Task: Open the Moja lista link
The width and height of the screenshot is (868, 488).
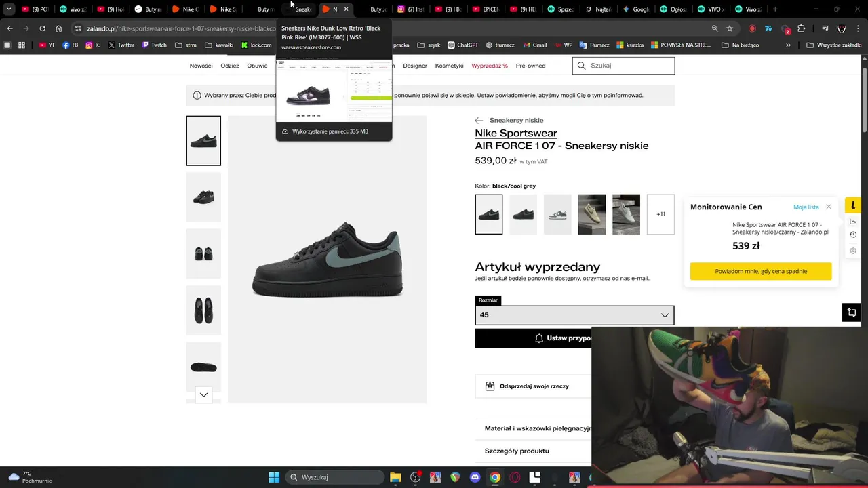Action: tap(806, 207)
